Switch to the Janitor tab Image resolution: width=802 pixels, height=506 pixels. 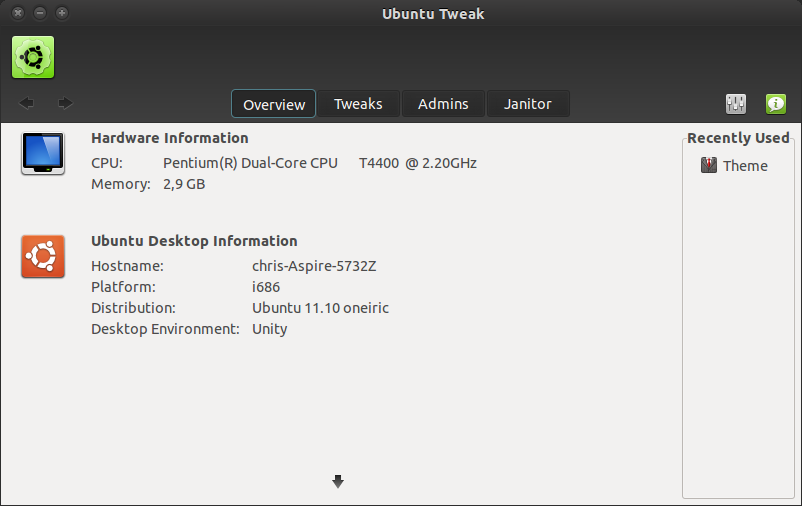click(528, 104)
